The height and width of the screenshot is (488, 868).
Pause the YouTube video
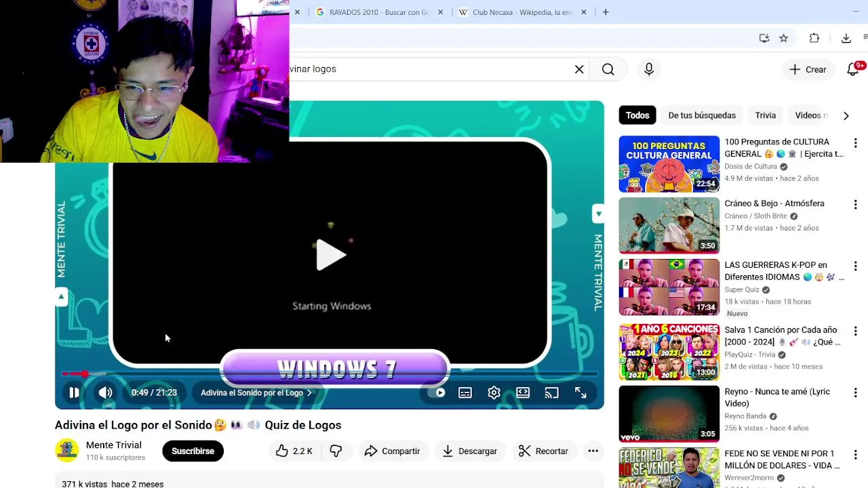[74, 392]
